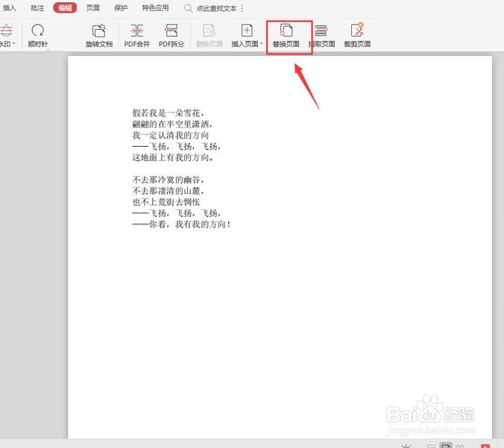Click the 插入页面 insert page icon
Image resolution: width=504 pixels, height=448 pixels.
[247, 31]
